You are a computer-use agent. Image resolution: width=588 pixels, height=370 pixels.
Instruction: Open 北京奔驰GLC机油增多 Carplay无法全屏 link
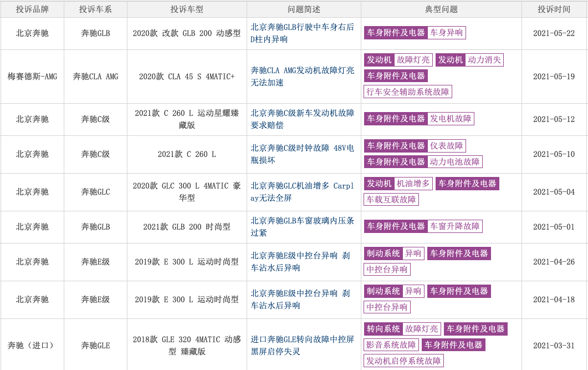point(302,192)
